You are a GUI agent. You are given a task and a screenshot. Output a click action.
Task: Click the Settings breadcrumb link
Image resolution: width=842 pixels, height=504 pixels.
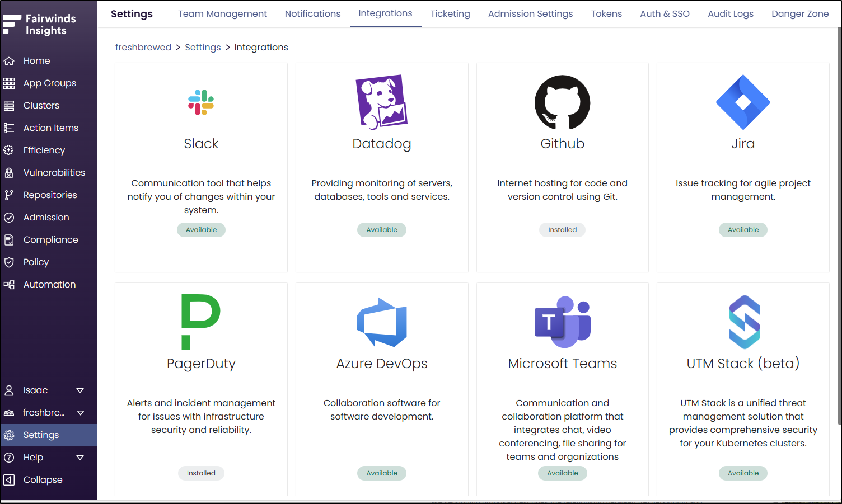(x=203, y=48)
